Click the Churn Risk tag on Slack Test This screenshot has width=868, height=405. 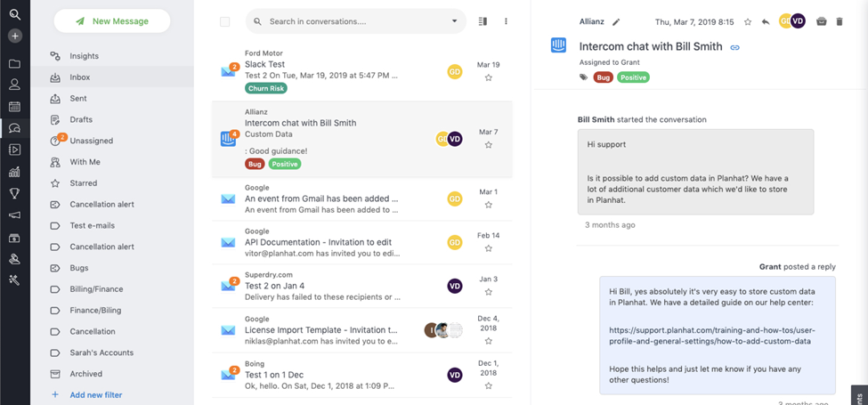(265, 88)
